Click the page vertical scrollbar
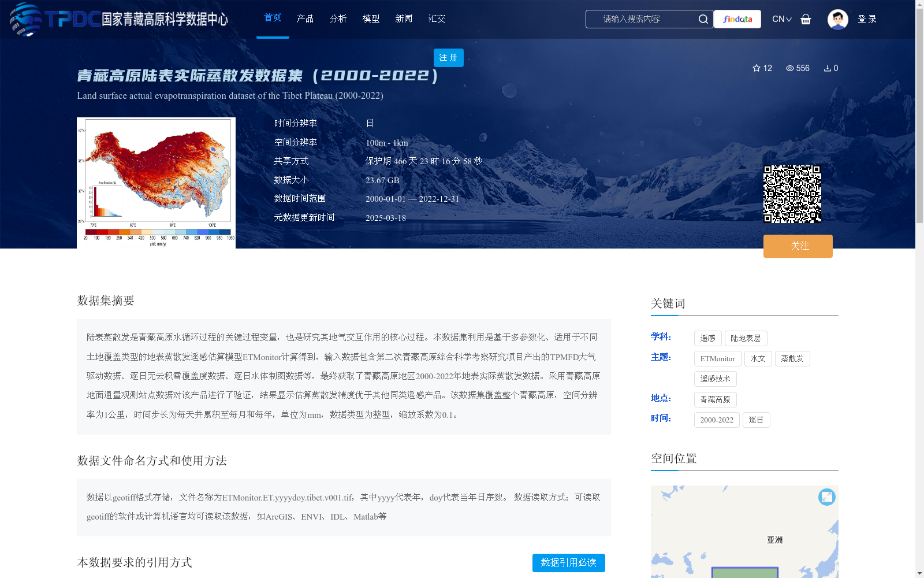924x578 pixels. point(919,116)
